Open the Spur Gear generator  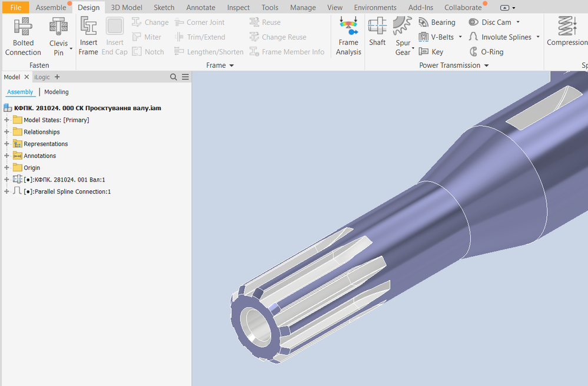[403, 36]
